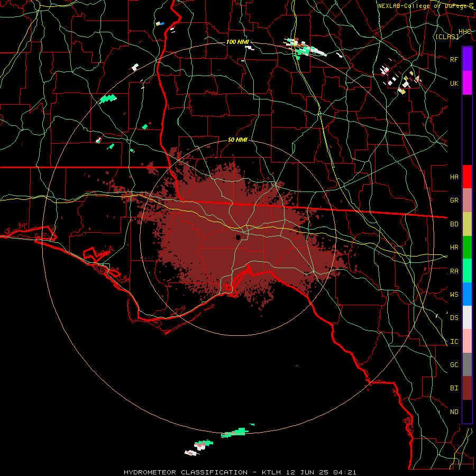The width and height of the screenshot is (476, 476).
Task: Click the HYDROMETEOR CLASSIFICATION title text
Action: (x=186, y=472)
